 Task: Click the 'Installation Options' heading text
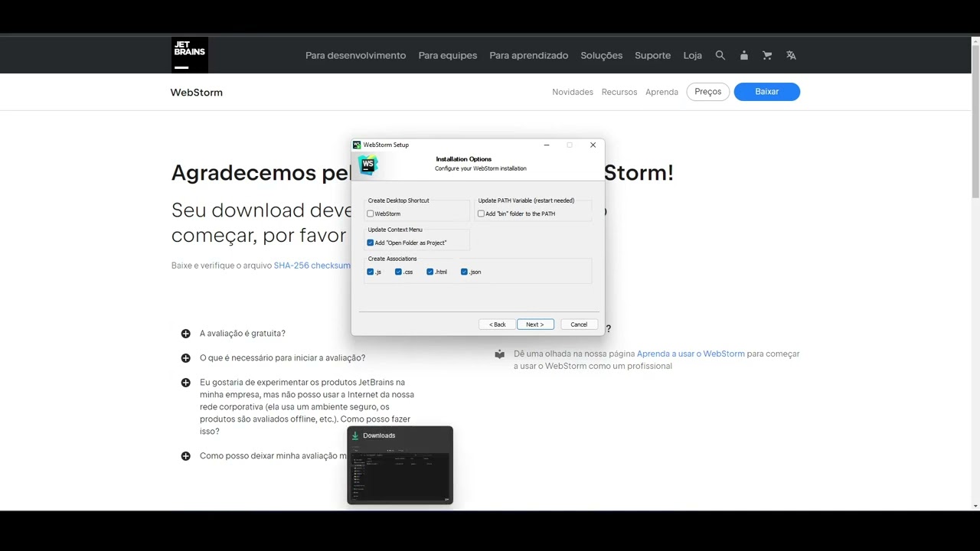click(464, 159)
